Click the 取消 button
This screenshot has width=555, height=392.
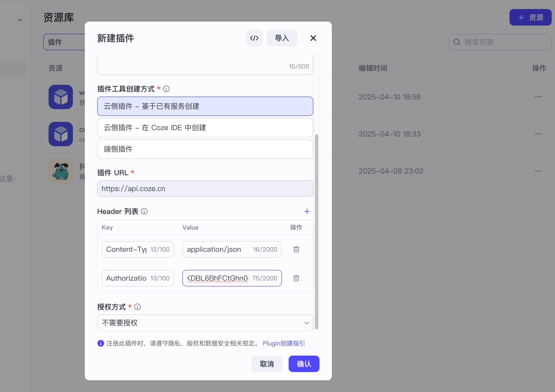(267, 364)
